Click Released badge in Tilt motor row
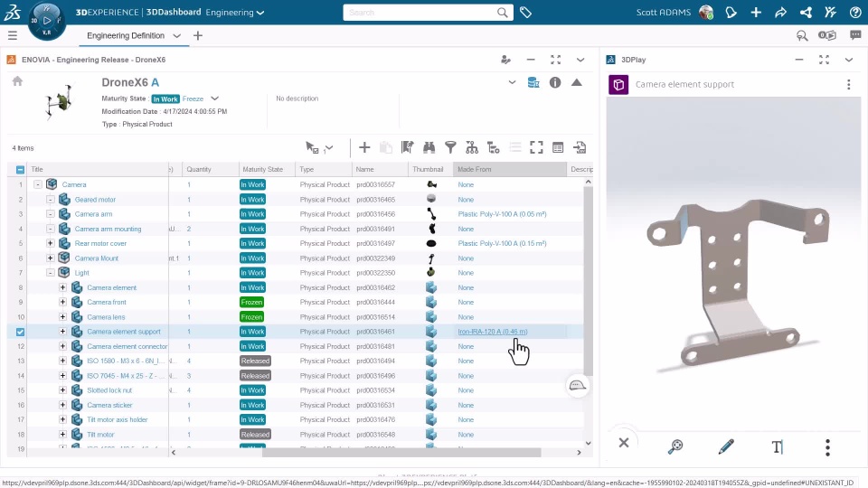Image resolution: width=868 pixels, height=488 pixels. point(255,435)
